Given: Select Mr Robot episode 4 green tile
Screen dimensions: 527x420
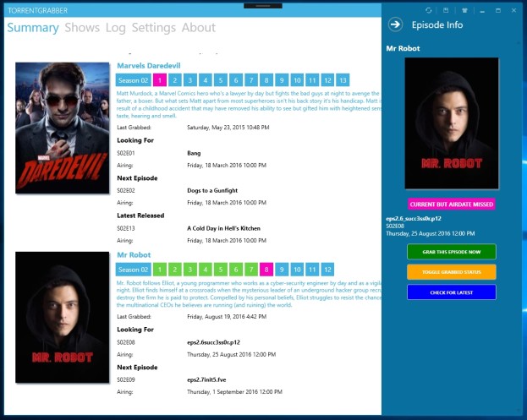Looking at the screenshot, I should [x=206, y=270].
